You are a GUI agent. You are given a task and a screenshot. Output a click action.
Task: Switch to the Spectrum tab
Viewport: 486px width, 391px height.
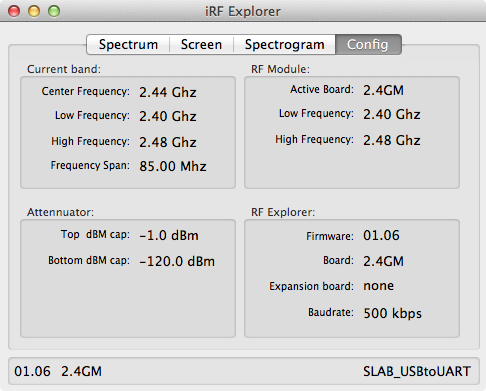128,44
